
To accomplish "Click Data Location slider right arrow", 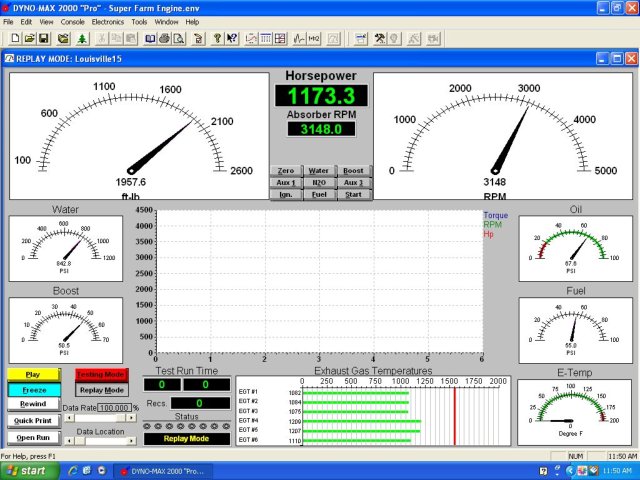I will [x=131, y=441].
